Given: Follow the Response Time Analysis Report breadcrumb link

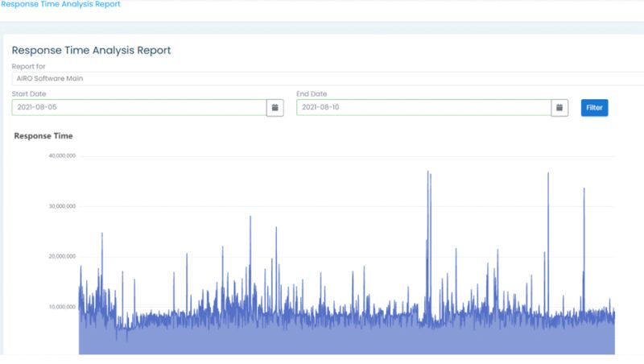Looking at the screenshot, I should click(x=60, y=4).
